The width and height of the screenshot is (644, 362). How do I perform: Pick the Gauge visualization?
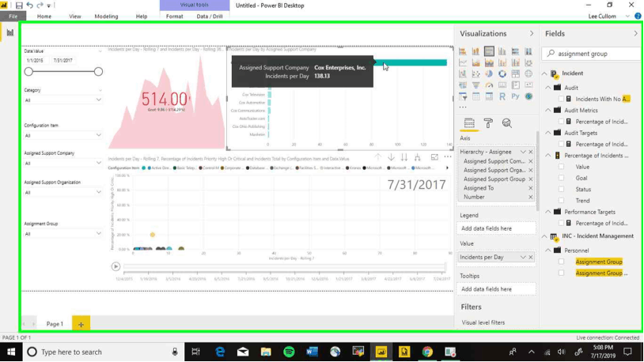[489, 85]
